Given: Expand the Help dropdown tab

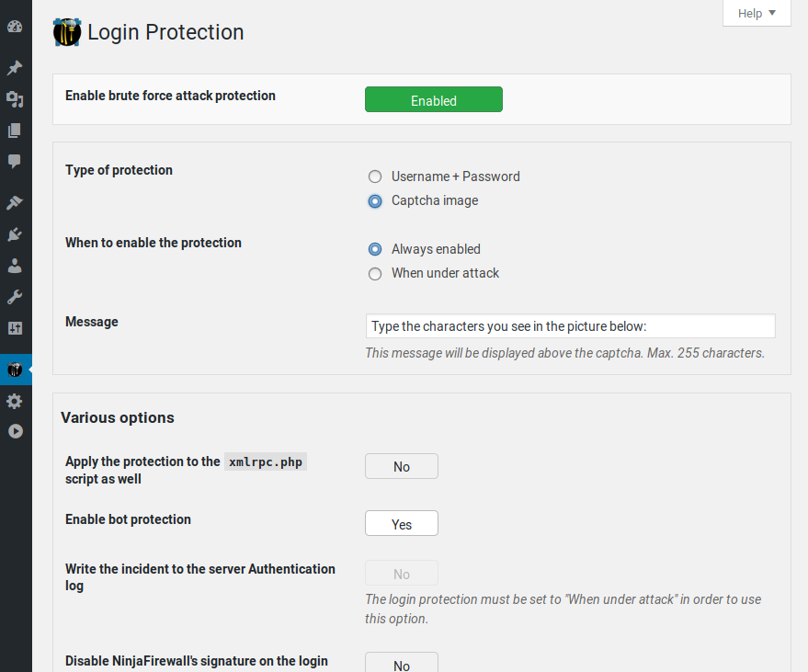Looking at the screenshot, I should click(757, 13).
